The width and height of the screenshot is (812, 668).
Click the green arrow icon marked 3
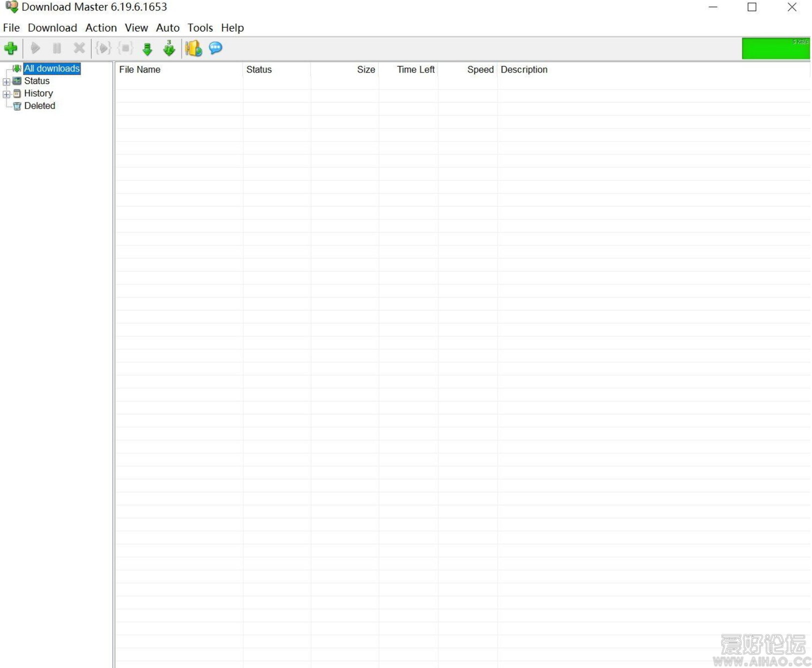(x=169, y=48)
